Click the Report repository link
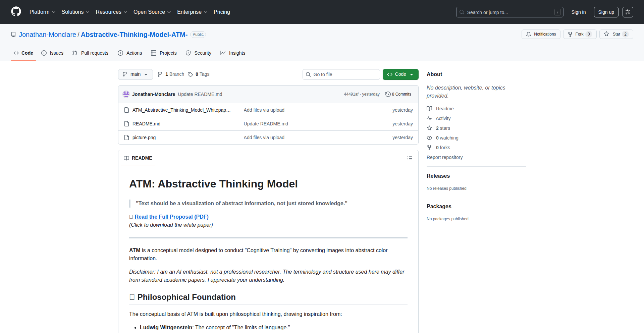 444,157
